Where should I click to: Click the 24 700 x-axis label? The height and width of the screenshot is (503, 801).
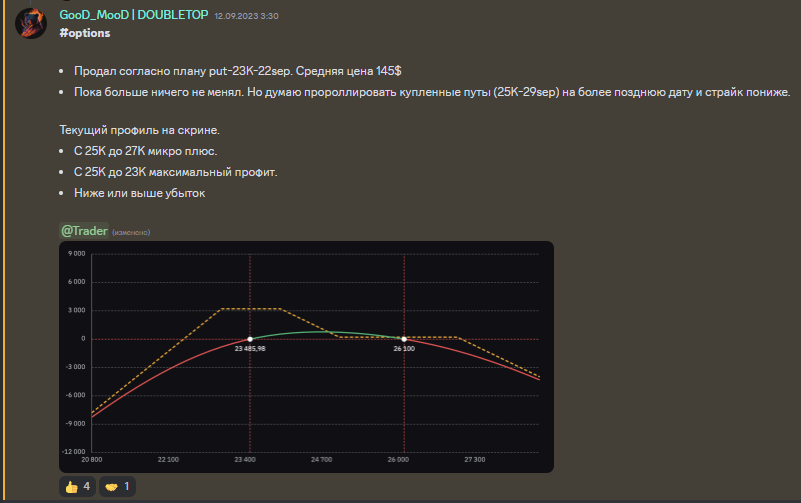(x=321, y=460)
